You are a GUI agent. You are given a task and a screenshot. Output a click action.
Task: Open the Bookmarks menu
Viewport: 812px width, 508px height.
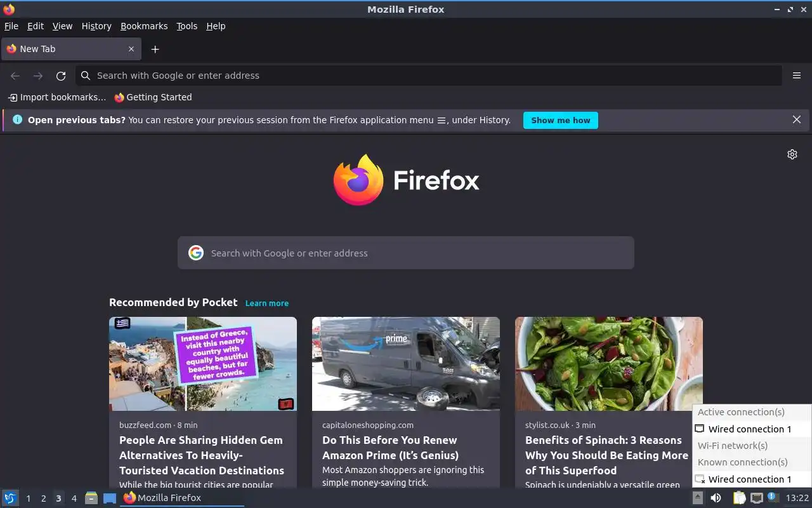144,26
